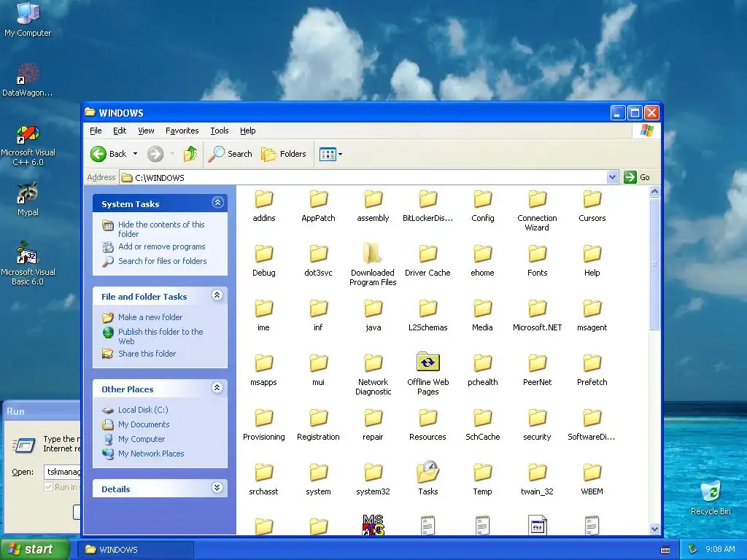Select the Cursors folder

[592, 206]
